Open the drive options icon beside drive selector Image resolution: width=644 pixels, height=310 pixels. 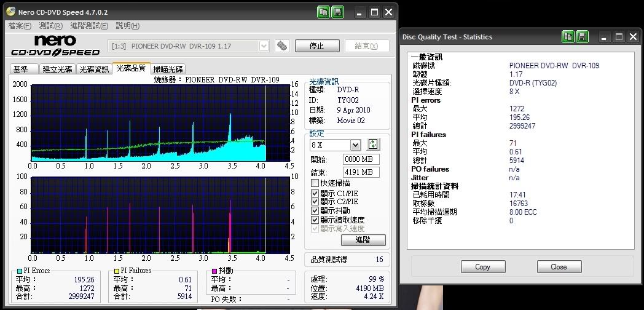coord(282,46)
